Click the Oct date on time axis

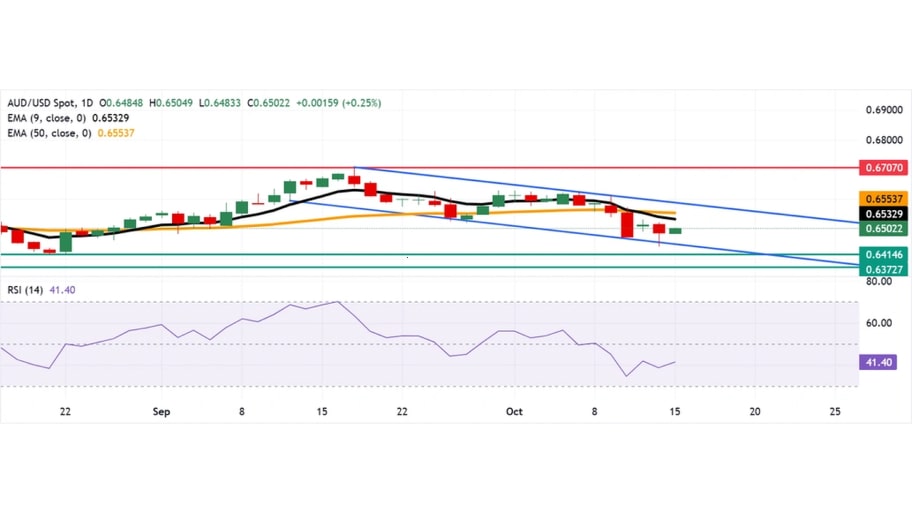tap(515, 411)
